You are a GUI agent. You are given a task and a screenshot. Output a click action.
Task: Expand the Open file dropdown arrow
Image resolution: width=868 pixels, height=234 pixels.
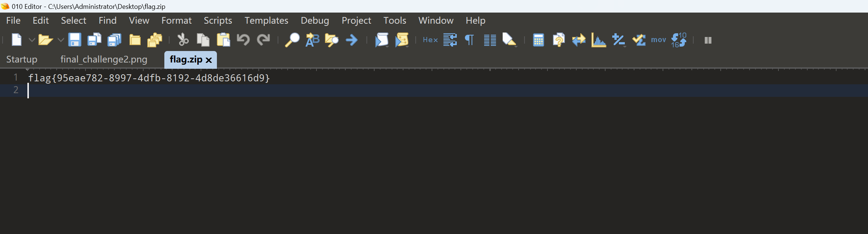point(61,40)
